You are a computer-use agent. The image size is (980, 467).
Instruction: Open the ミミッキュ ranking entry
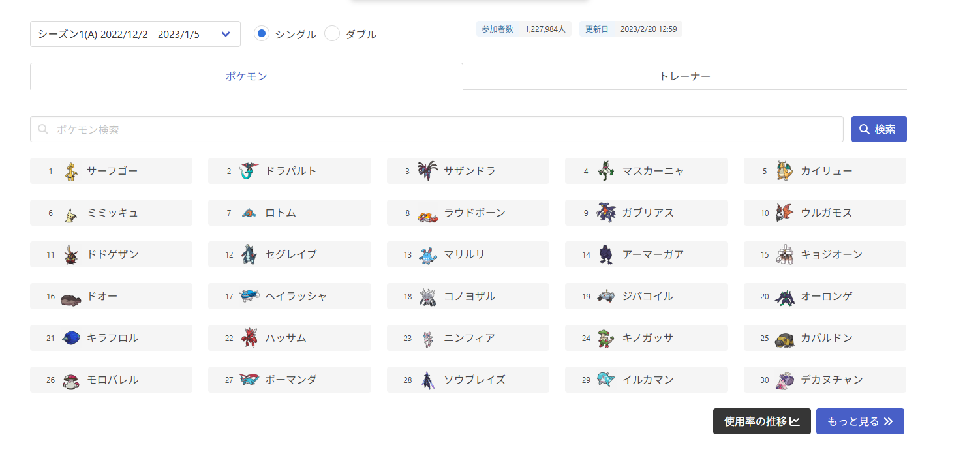(x=111, y=213)
